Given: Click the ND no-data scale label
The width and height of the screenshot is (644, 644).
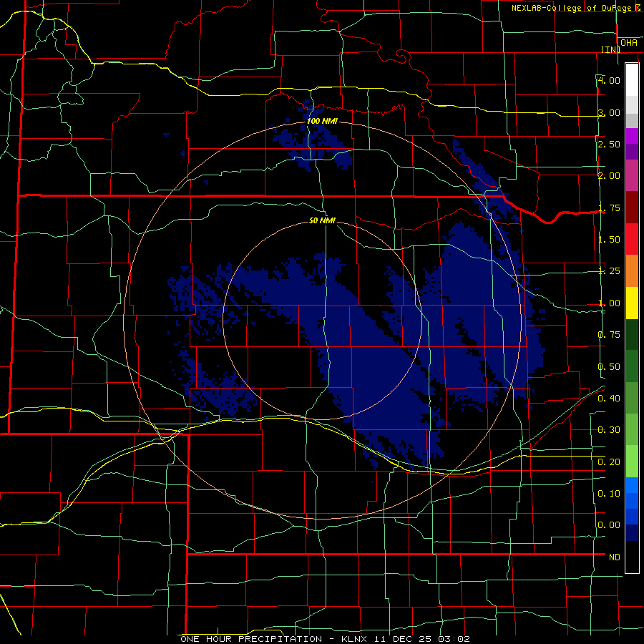Looking at the screenshot, I should coord(615,557).
